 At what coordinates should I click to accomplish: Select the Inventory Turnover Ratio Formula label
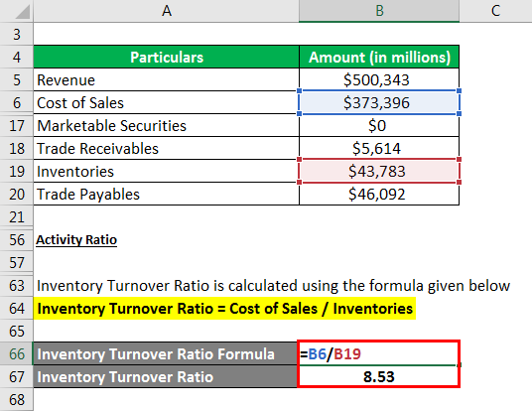click(x=165, y=354)
